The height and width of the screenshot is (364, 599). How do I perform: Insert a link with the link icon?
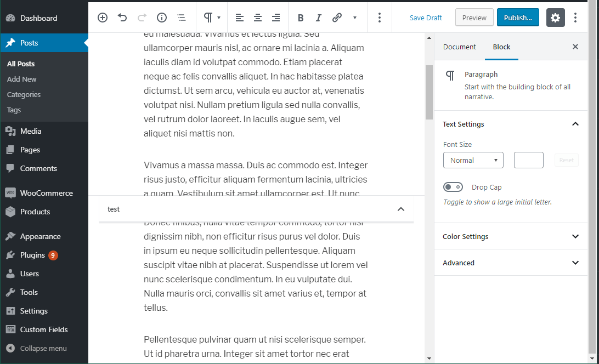click(x=337, y=18)
